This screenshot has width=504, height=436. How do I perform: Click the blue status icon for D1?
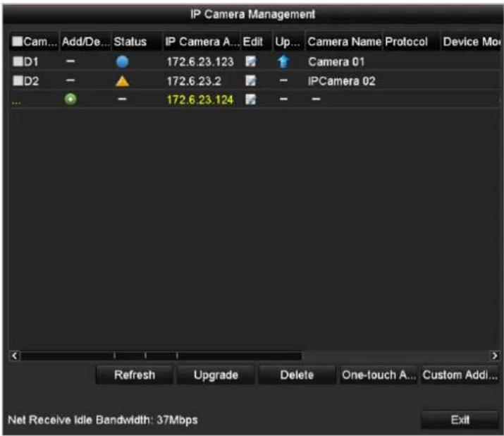pos(122,61)
